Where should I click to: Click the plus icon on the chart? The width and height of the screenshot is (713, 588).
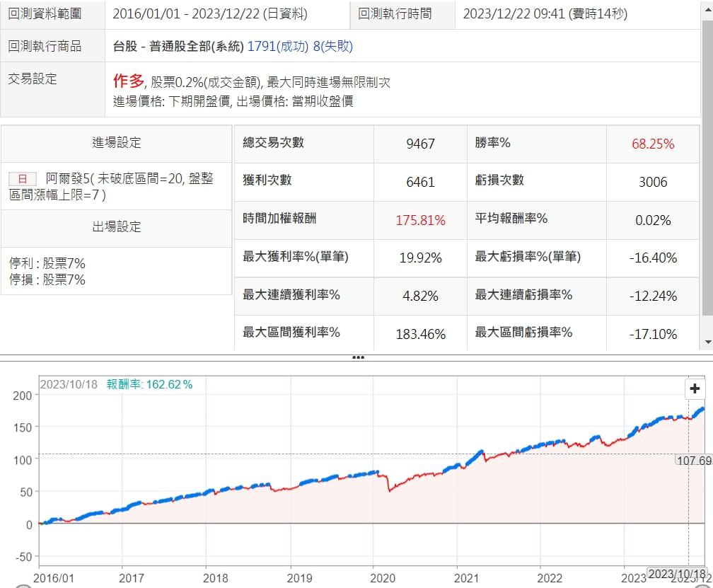point(695,388)
